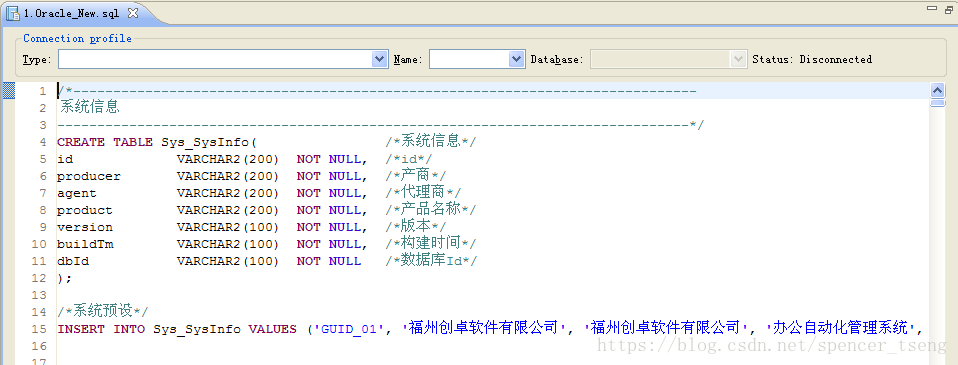The image size is (958, 365).
Task: Click the /*系统预设*/ comment on line 14
Action: 102,312
